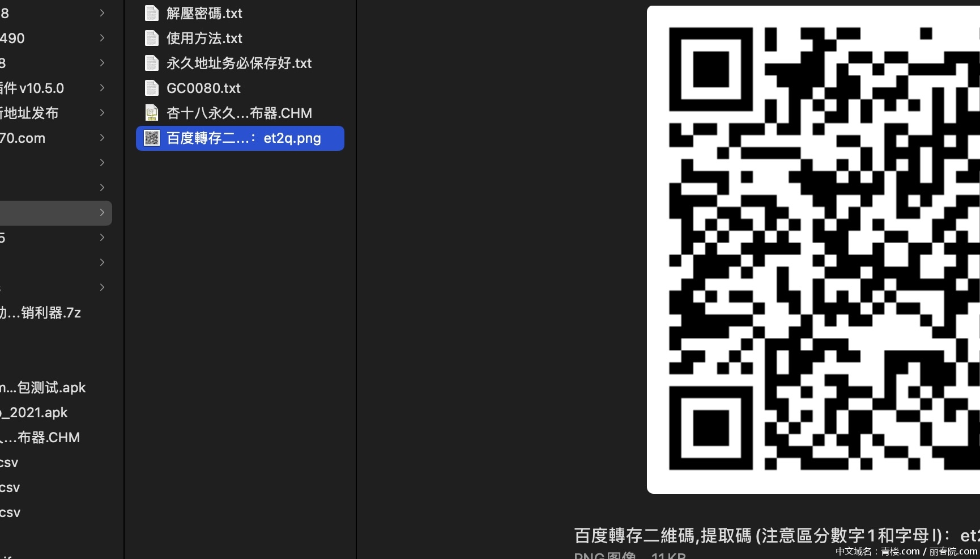Click the 解壓密碼.txt document icon
Image resolution: width=980 pixels, height=559 pixels.
[151, 12]
